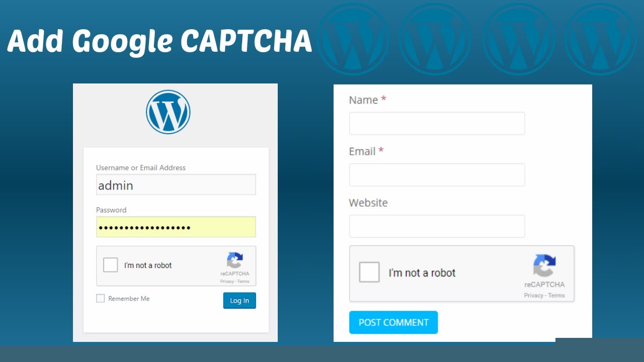The height and width of the screenshot is (362, 644).
Task: Click reCAPTCHA logo in login form
Action: (x=234, y=260)
